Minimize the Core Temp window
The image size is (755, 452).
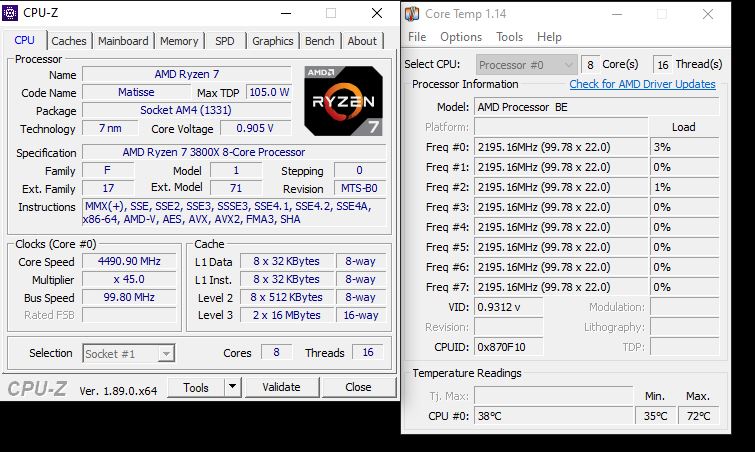click(x=617, y=14)
